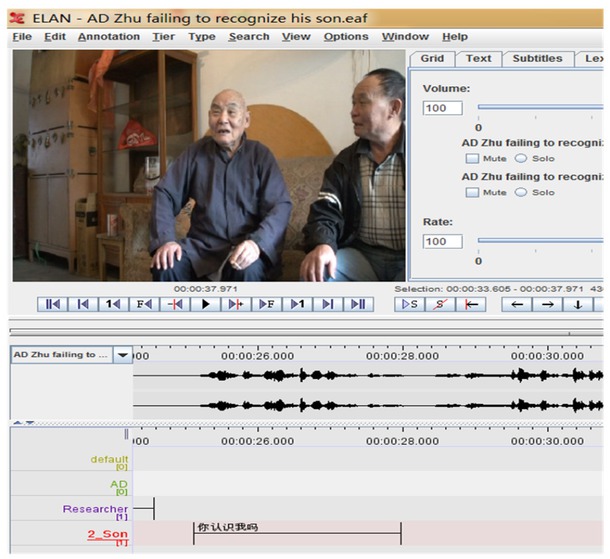Select the first Solo radio button
This screenshot has width=610, height=559.
pyautogui.click(x=521, y=158)
